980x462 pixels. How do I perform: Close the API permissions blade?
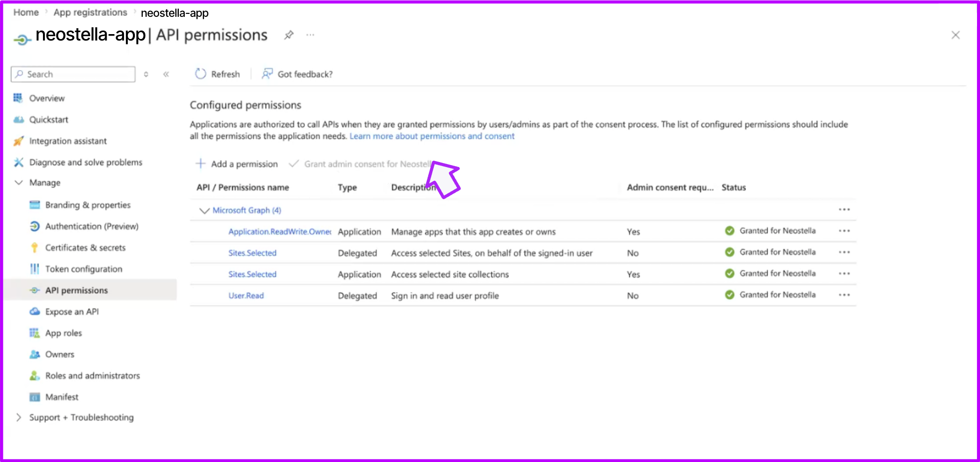pos(955,35)
